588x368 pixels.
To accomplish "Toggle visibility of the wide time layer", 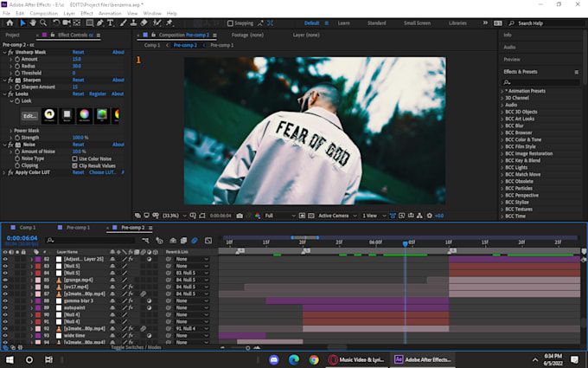I will click(5, 335).
